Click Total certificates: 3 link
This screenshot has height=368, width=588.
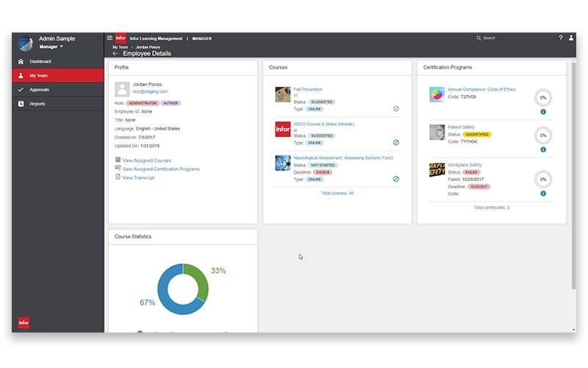tap(492, 208)
